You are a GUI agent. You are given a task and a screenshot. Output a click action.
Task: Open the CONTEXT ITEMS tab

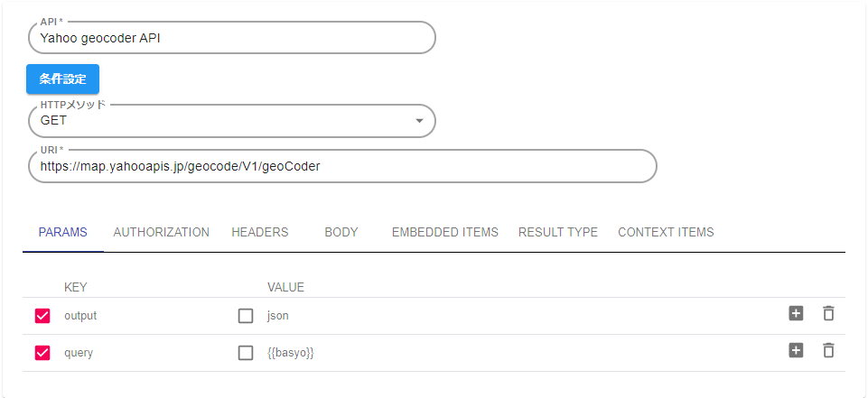(x=666, y=232)
